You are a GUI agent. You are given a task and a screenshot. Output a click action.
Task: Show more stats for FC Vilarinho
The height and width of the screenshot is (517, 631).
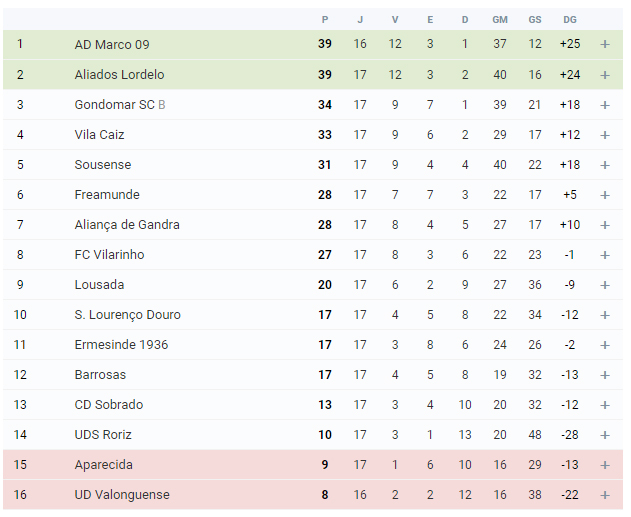click(x=605, y=255)
